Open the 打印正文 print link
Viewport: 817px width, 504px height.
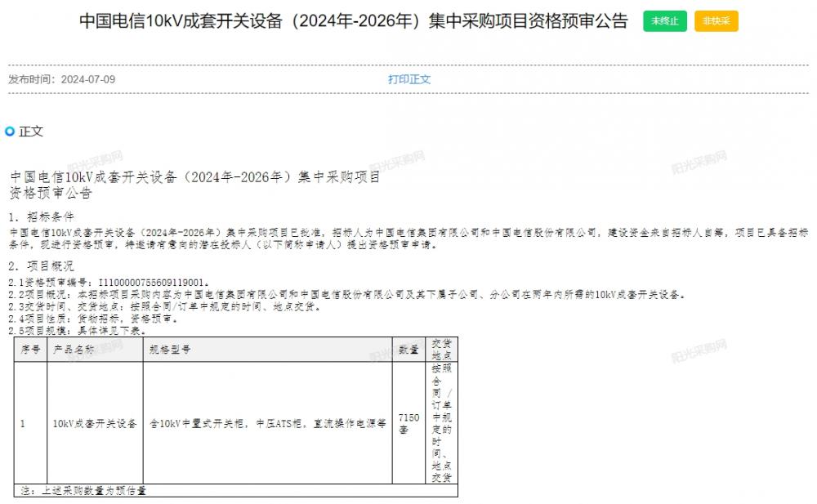[x=408, y=79]
